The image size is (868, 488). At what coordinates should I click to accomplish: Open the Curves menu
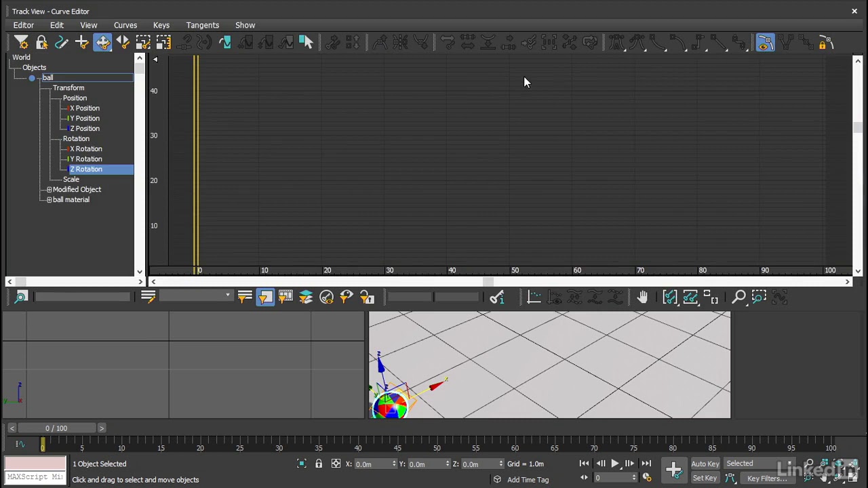pyautogui.click(x=125, y=25)
